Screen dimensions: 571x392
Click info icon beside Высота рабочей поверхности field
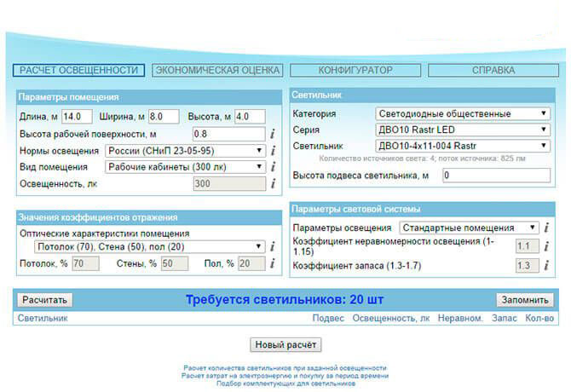coord(273,134)
